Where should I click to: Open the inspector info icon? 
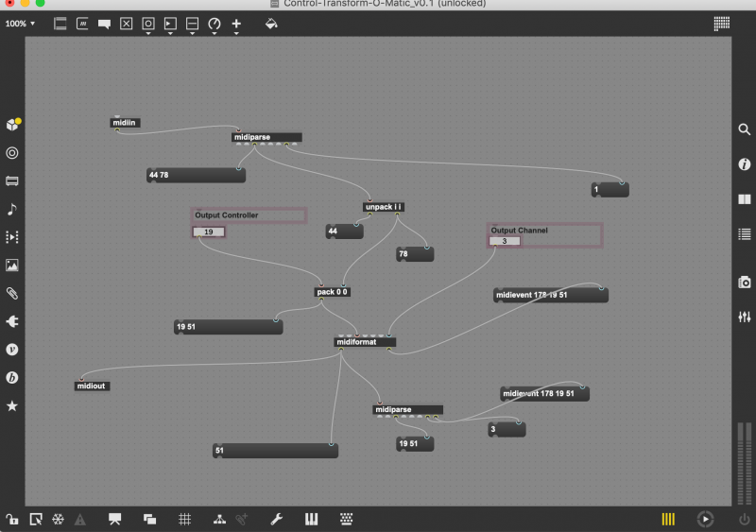(745, 164)
